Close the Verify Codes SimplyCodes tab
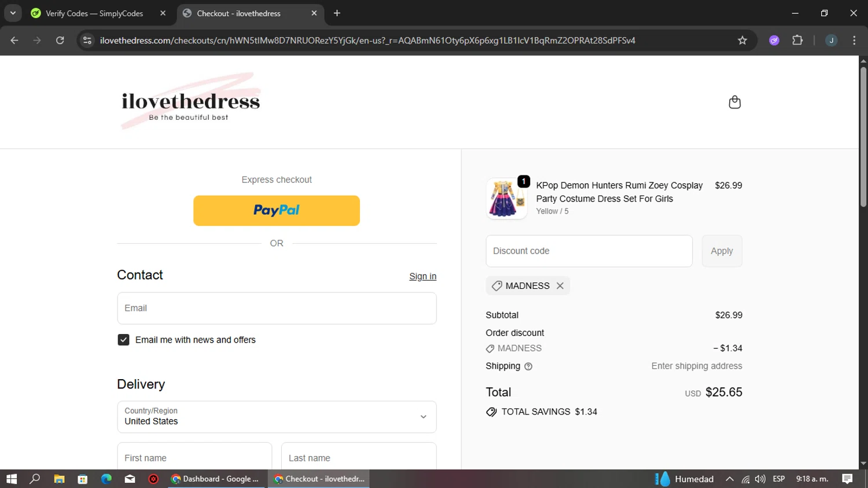 [x=163, y=13]
